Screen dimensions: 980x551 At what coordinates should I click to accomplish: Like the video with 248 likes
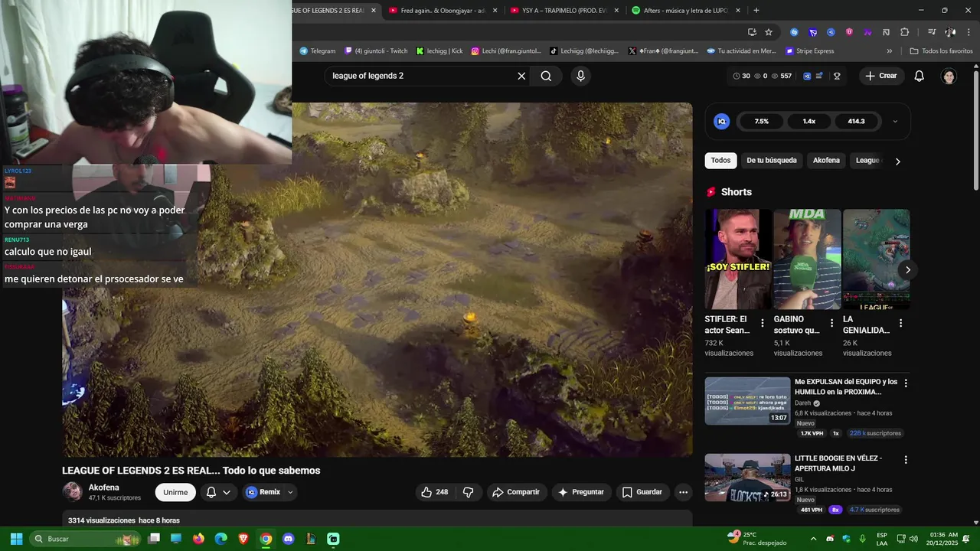point(435,492)
